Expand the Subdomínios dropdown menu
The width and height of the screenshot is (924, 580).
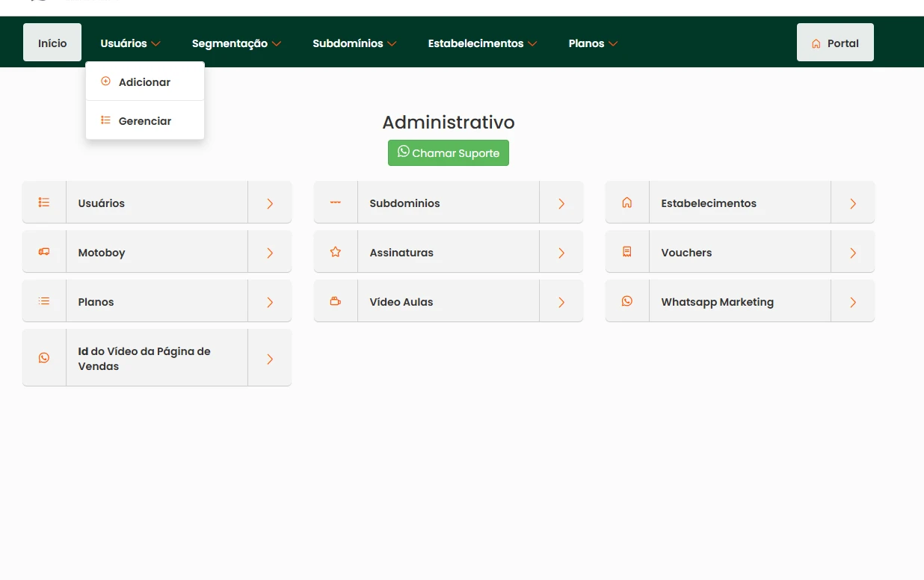pos(354,43)
